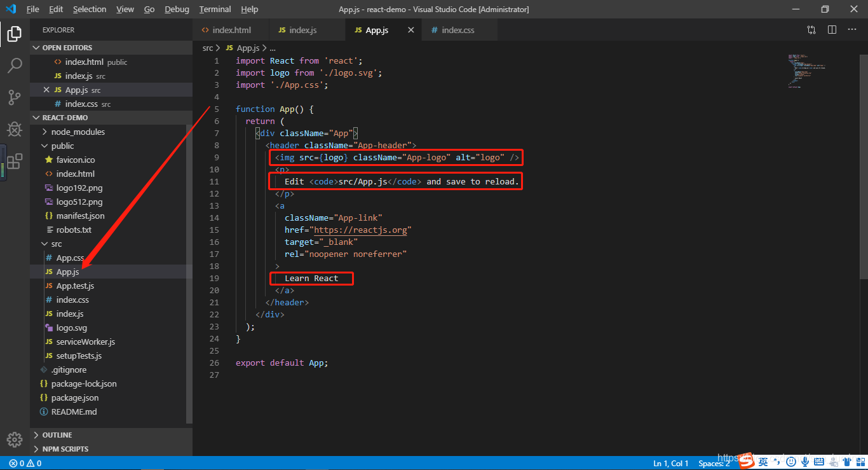Open the Search view in activity bar
The height and width of the screenshot is (470, 868).
(x=15, y=66)
